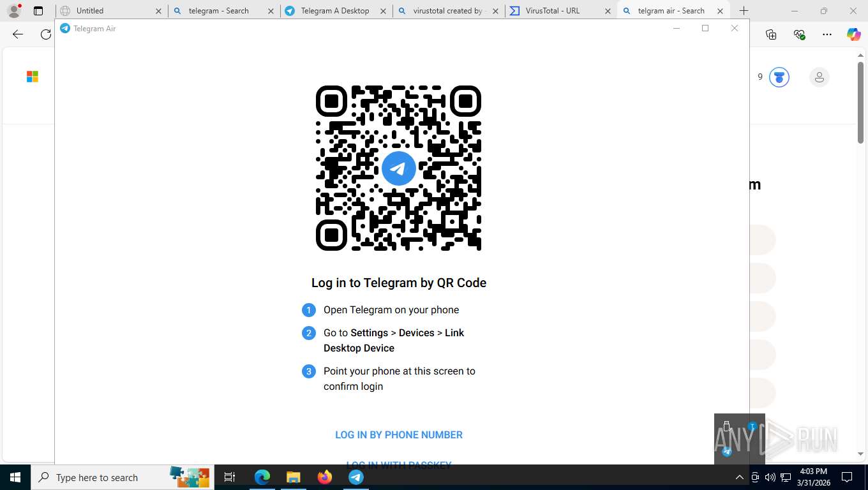
Task: Click the taskbar search box
Action: click(122, 477)
